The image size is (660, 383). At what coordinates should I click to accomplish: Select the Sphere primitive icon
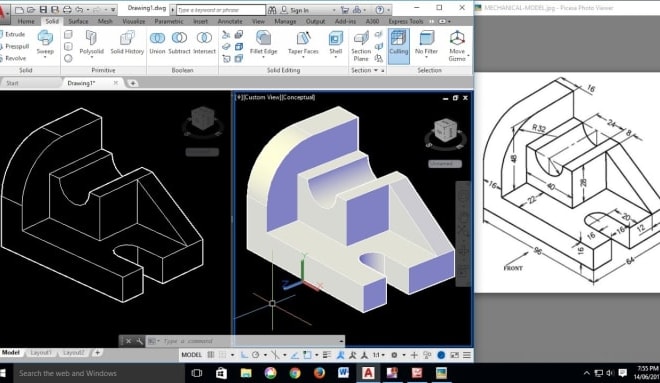pos(68,58)
